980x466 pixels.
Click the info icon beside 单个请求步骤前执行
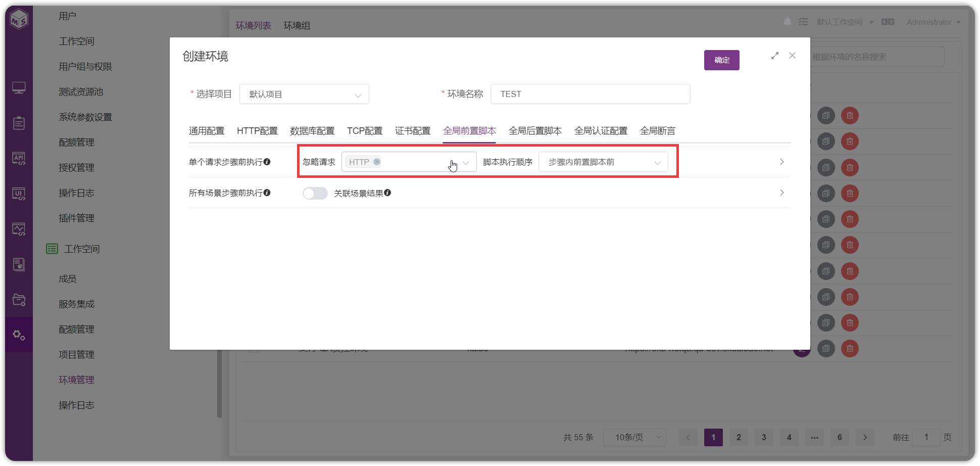[267, 162]
